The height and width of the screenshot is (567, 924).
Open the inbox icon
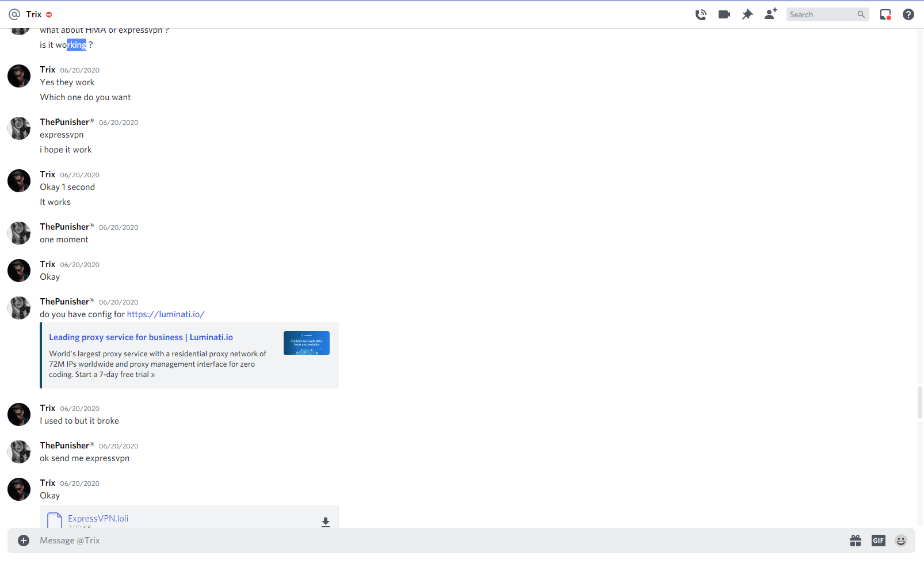coord(885,14)
